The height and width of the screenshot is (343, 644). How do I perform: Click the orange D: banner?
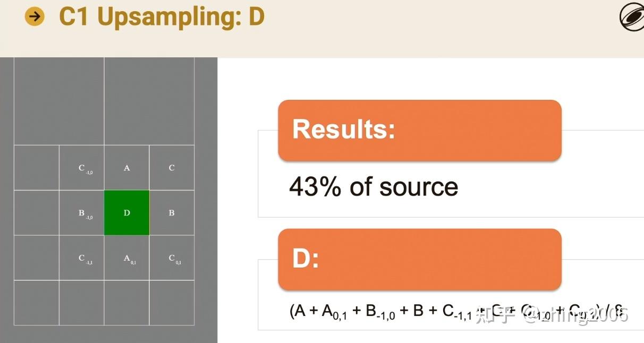419,259
